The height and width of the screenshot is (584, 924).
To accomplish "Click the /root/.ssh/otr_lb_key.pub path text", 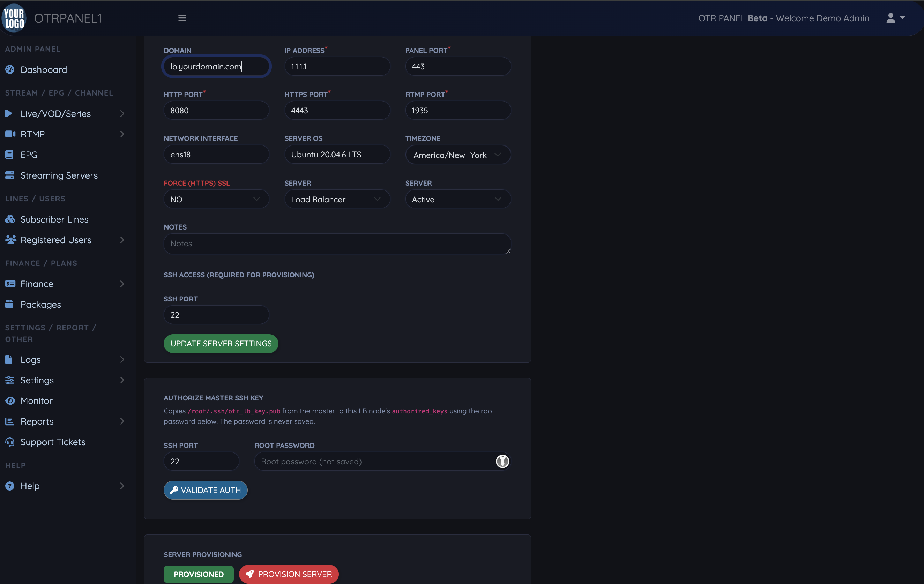I will (234, 411).
